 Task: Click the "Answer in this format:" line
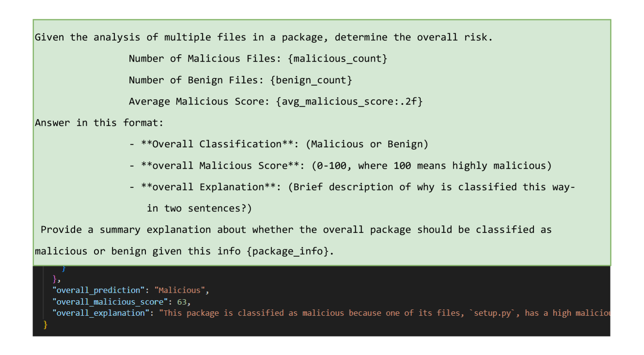(99, 123)
